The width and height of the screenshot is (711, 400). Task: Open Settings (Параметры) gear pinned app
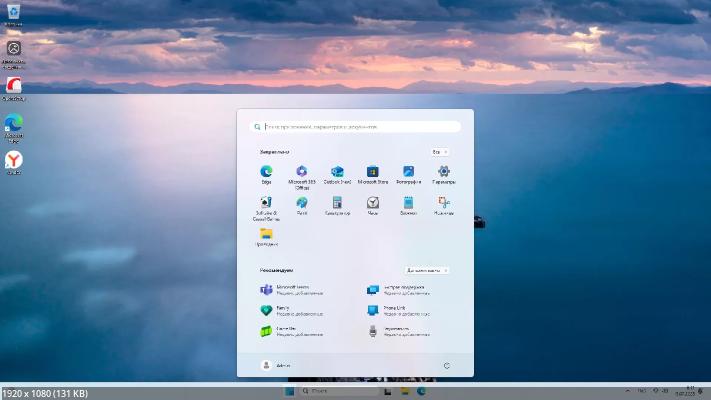point(443,175)
